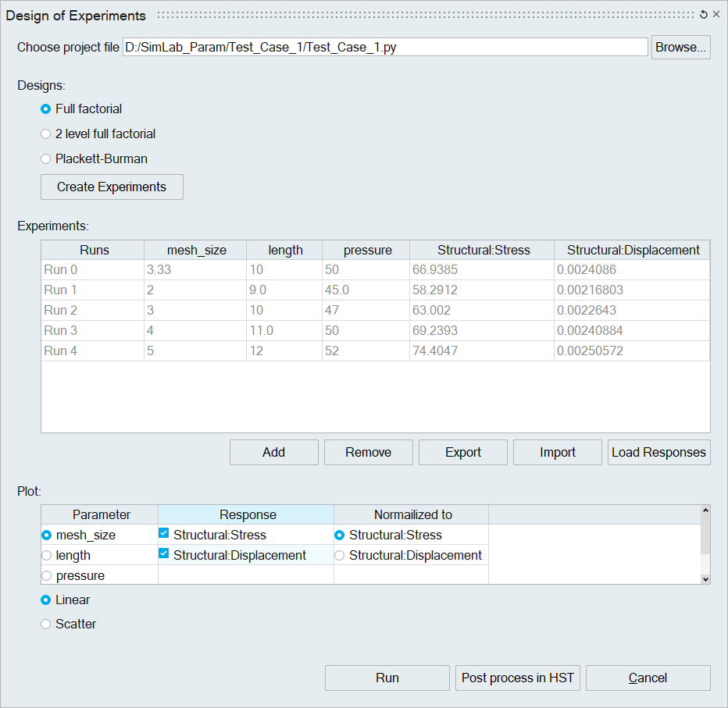Click the Browse button for project file
Image resolution: width=728 pixels, height=708 pixels.
[681, 47]
